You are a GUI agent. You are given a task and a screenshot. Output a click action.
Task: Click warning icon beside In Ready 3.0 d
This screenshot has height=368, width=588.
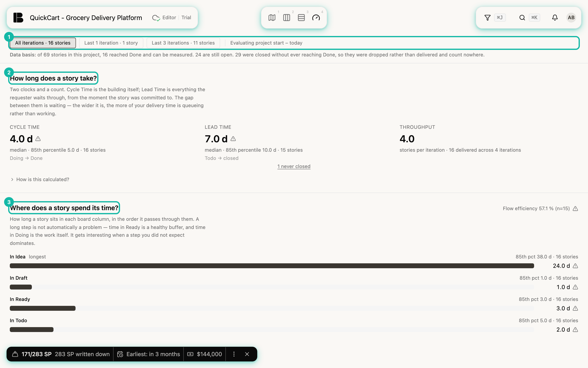[x=575, y=308]
